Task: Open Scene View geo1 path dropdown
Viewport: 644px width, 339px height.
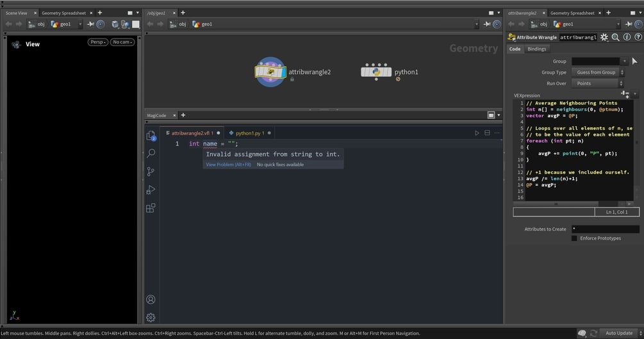Action: (80, 24)
